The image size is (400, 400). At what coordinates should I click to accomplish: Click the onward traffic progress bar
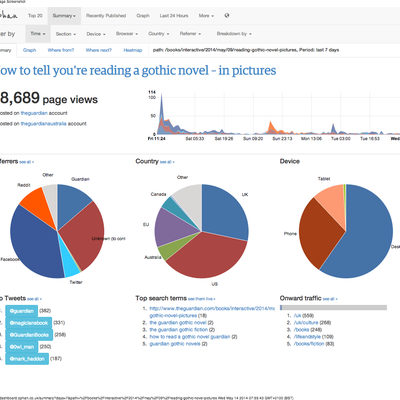(x=333, y=307)
